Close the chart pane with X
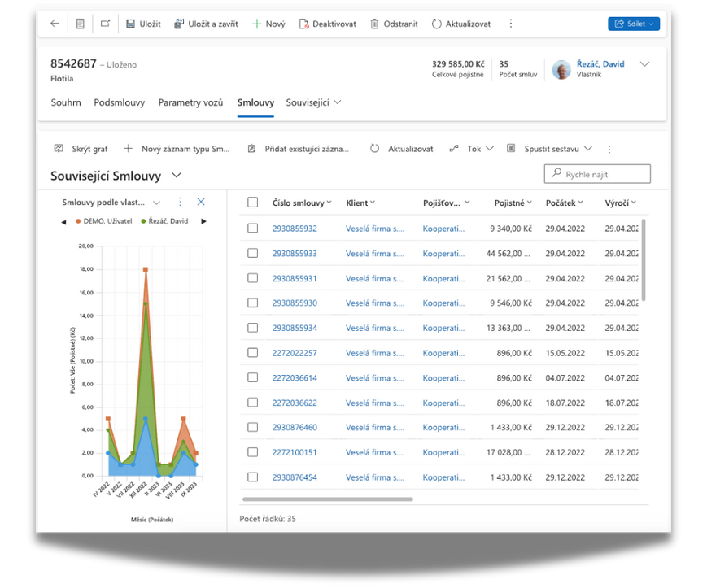The image size is (707, 588). click(x=201, y=202)
